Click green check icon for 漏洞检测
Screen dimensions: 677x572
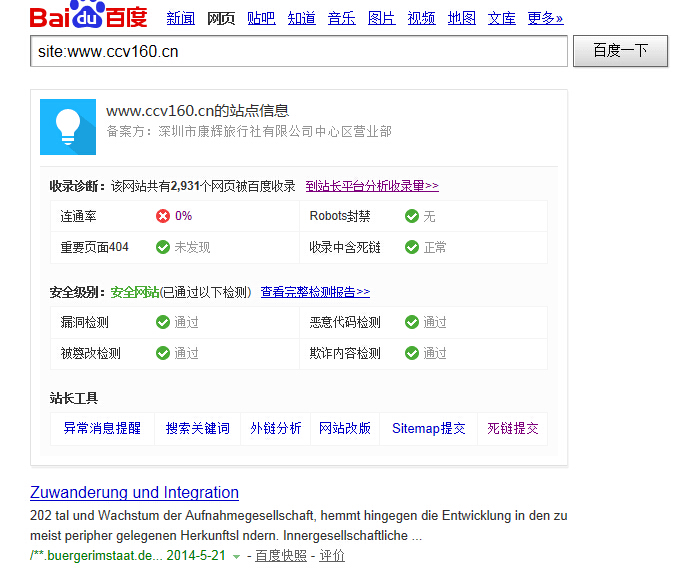(163, 322)
